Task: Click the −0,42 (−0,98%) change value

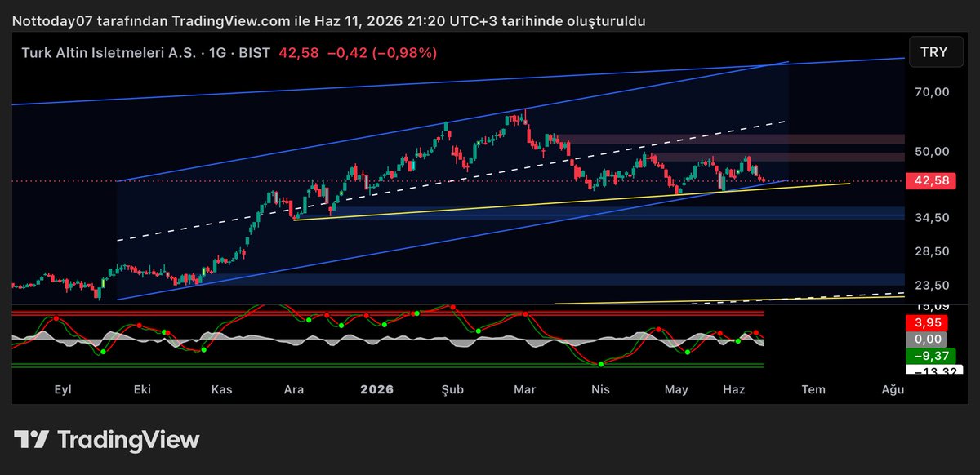Action: (382, 53)
